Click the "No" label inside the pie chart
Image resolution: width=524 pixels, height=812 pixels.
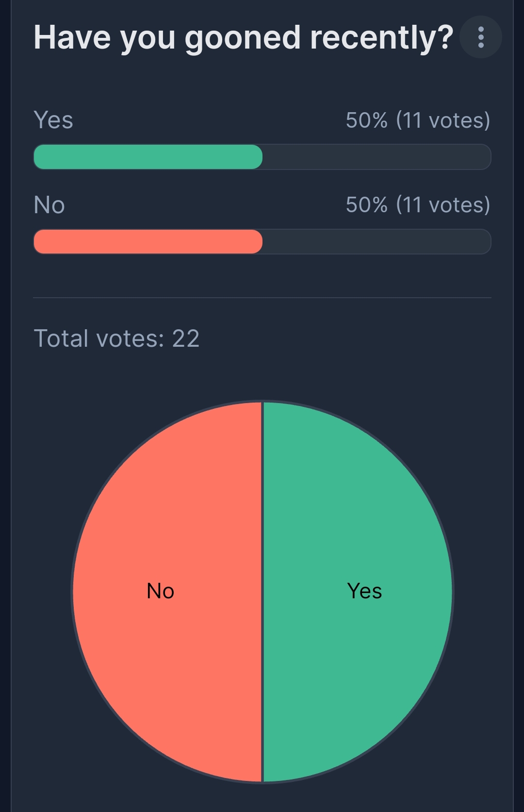click(x=160, y=591)
